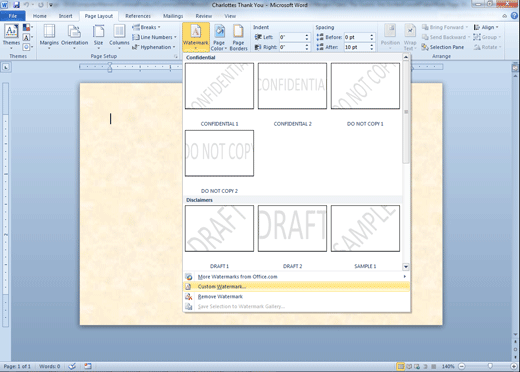Image resolution: width=520 pixels, height=372 pixels.
Task: Select the DO NOT COPY 2 watermark
Action: [x=219, y=153]
